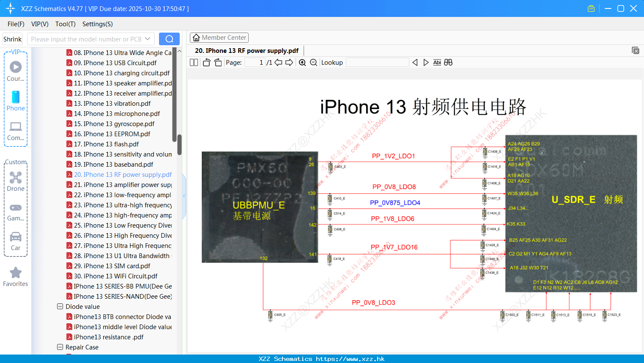Switch to Member Center tab
644x363 pixels.
pos(219,38)
